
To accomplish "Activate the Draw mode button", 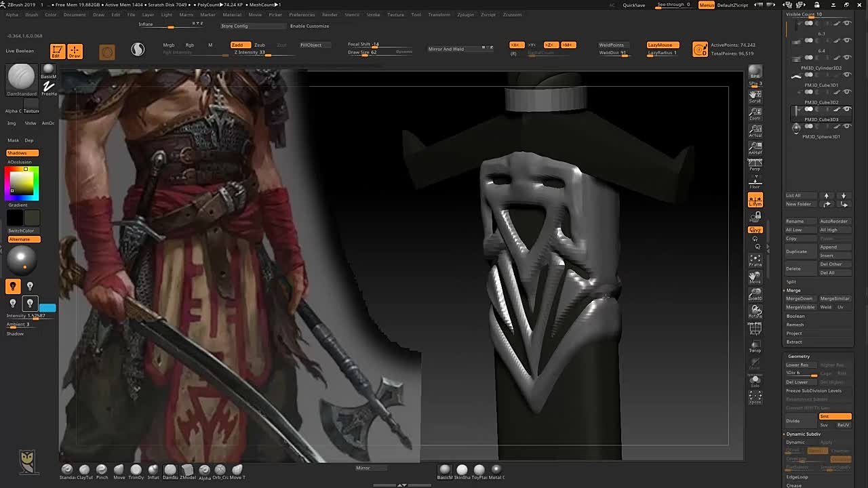I will pyautogui.click(x=75, y=52).
